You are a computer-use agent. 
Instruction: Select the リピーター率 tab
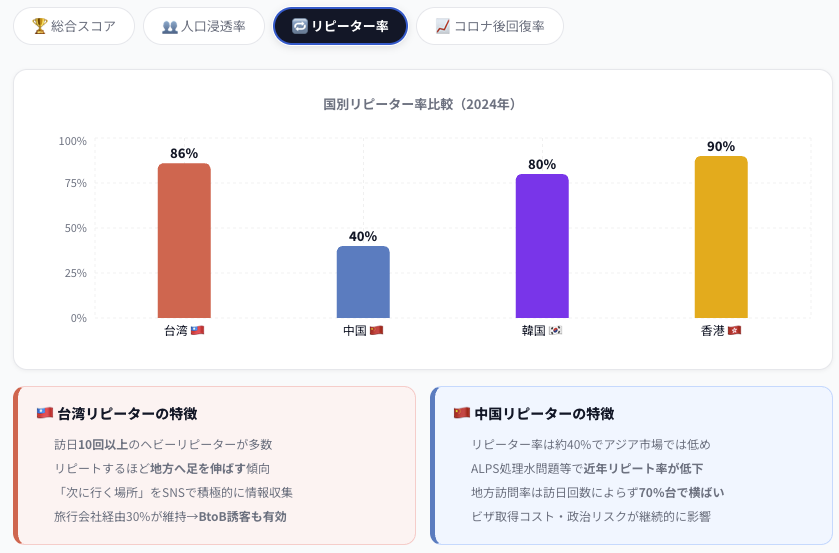tap(340, 26)
